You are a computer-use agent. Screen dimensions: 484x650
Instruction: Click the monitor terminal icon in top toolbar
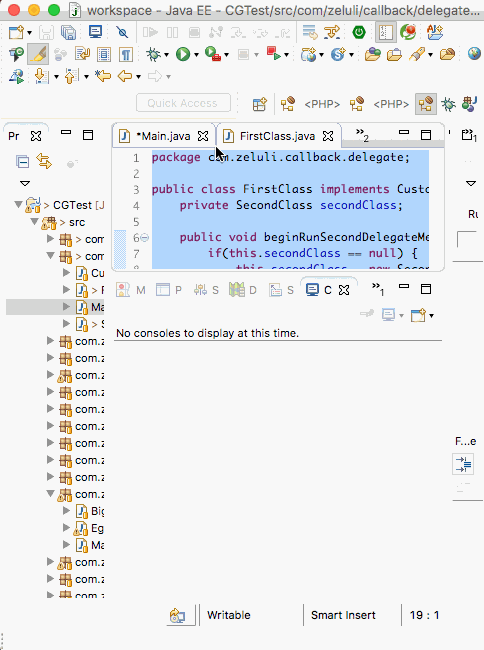point(95,32)
